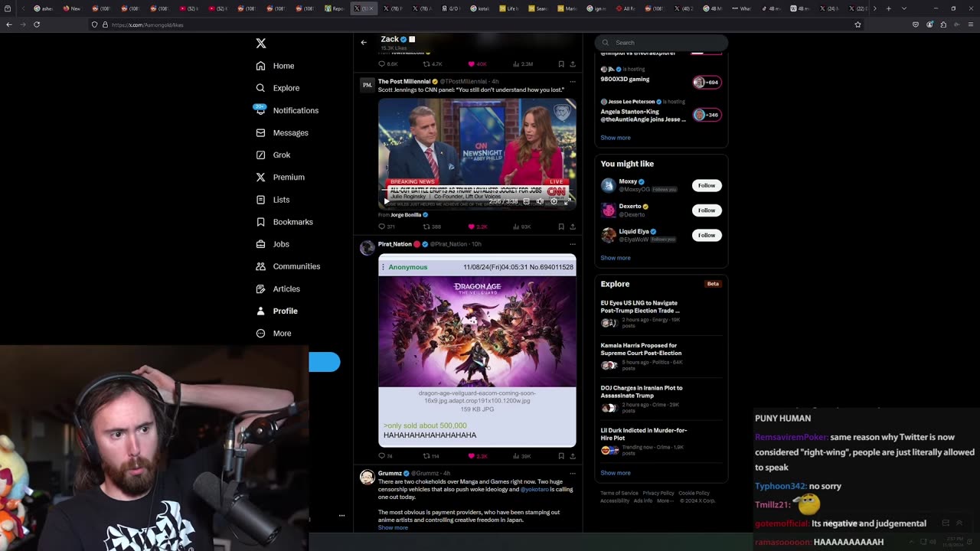View analytics on The Post Millennial post
The height and width of the screenshot is (551, 980).
[x=521, y=227]
